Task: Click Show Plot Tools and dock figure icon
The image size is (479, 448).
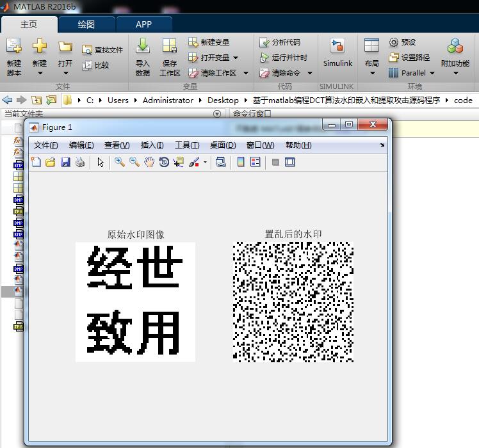Action: [290, 162]
